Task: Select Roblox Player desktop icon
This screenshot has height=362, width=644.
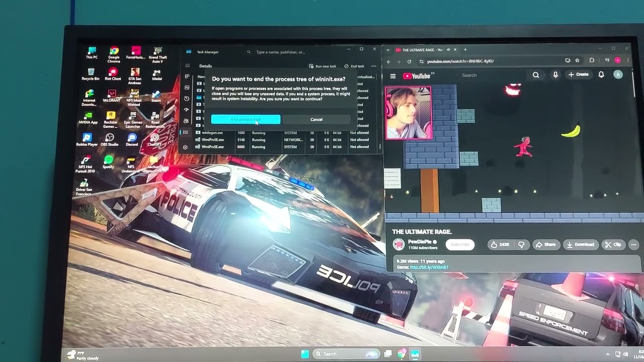Action: [87, 140]
